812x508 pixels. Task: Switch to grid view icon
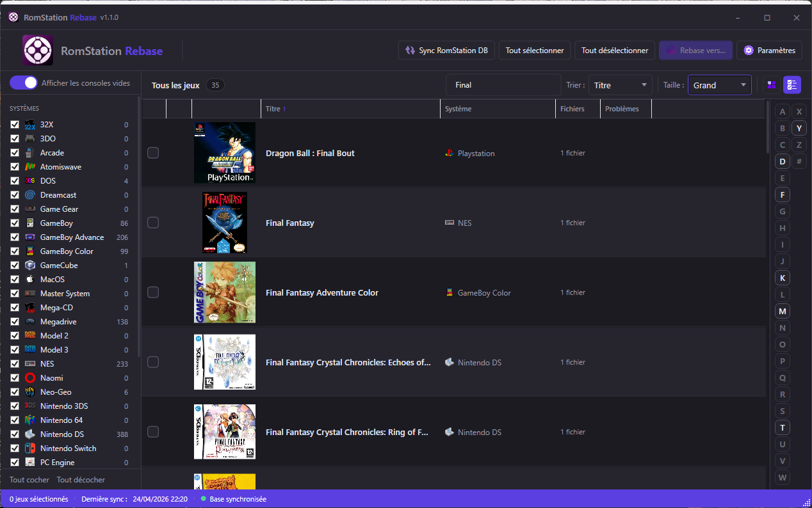point(772,85)
